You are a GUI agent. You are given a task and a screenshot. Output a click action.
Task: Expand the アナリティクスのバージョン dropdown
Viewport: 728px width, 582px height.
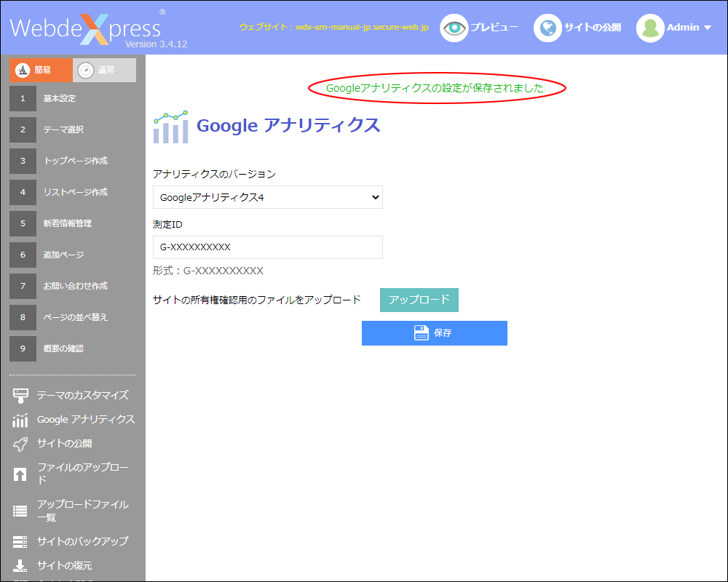pos(268,197)
